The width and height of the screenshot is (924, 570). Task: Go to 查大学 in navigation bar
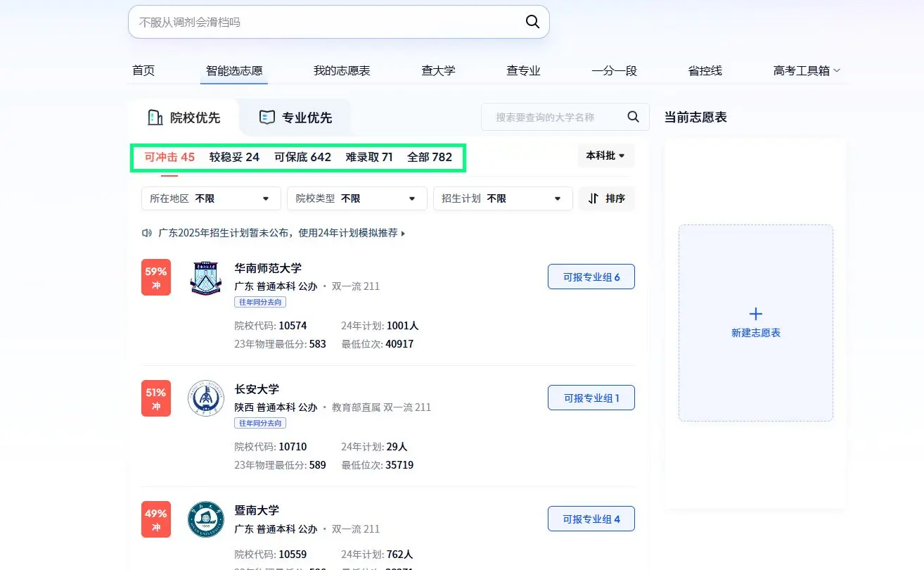[438, 70]
